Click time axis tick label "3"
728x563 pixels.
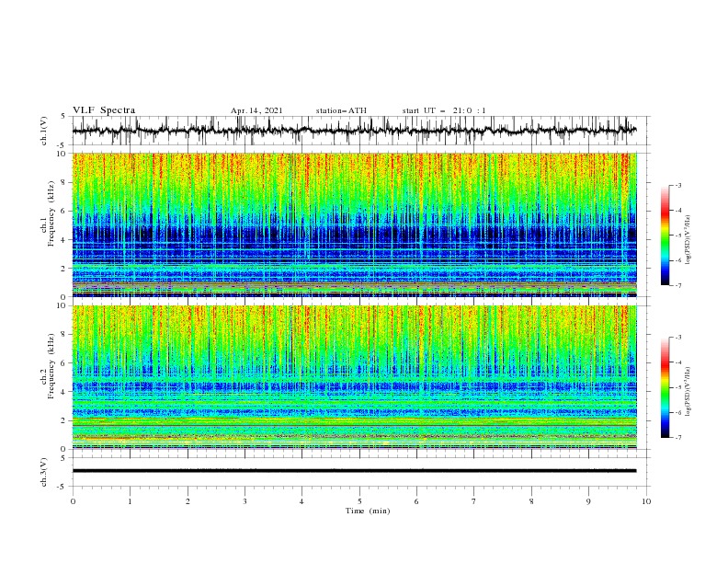tap(245, 501)
